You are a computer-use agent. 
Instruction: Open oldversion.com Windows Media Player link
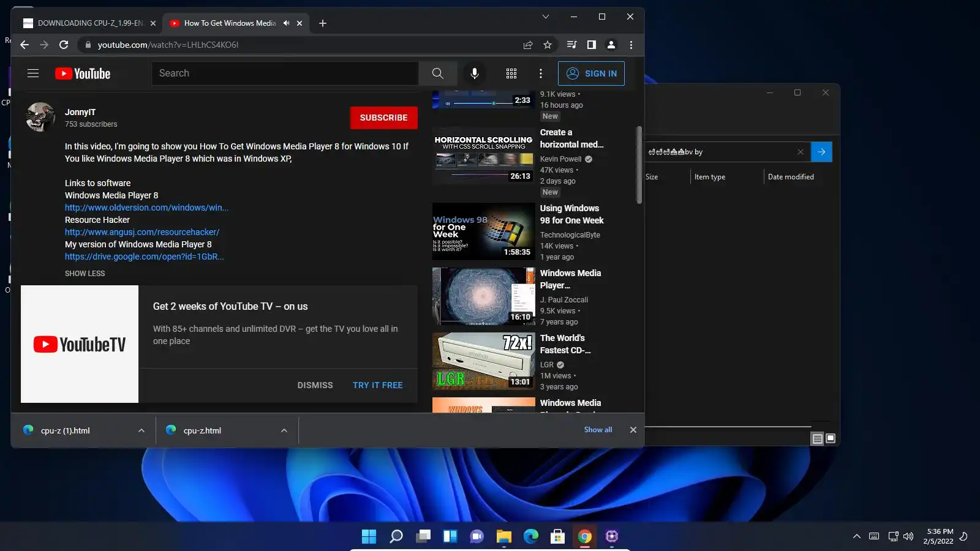(146, 208)
